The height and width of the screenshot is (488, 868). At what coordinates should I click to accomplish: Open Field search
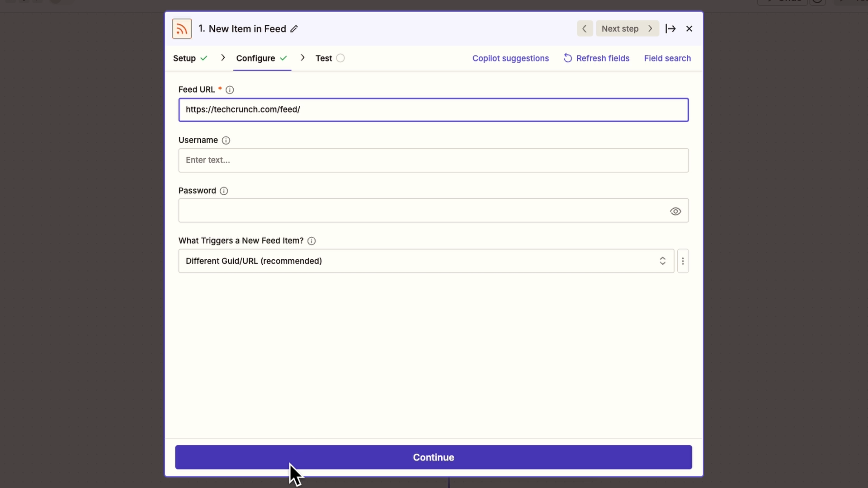[668, 58]
